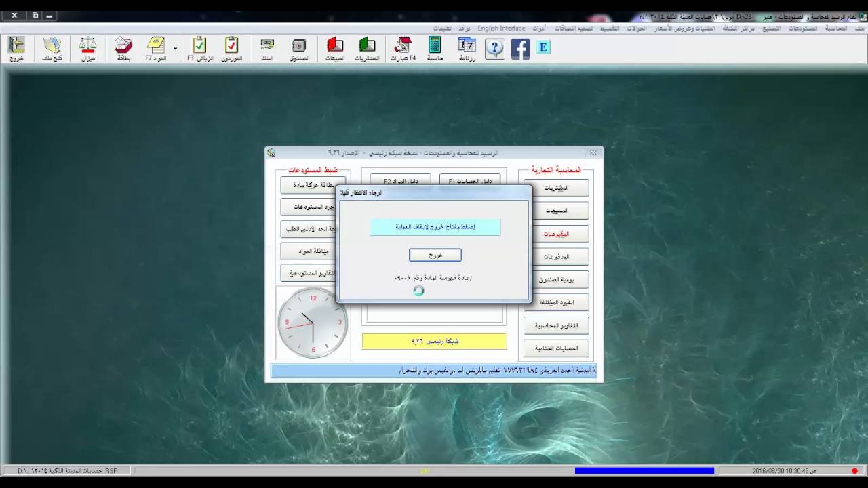The height and width of the screenshot is (488, 868).
Task: Click the خروج exit door toolbar icon
Action: click(16, 49)
